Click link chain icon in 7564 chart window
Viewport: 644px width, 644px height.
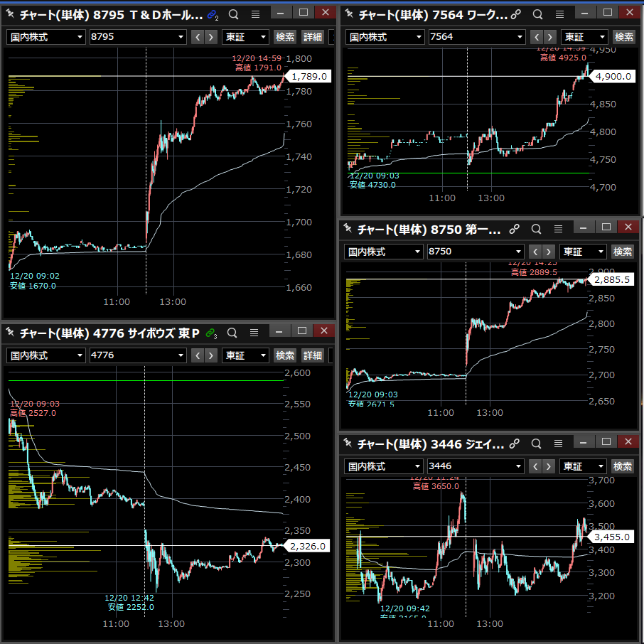pyautogui.click(x=515, y=14)
